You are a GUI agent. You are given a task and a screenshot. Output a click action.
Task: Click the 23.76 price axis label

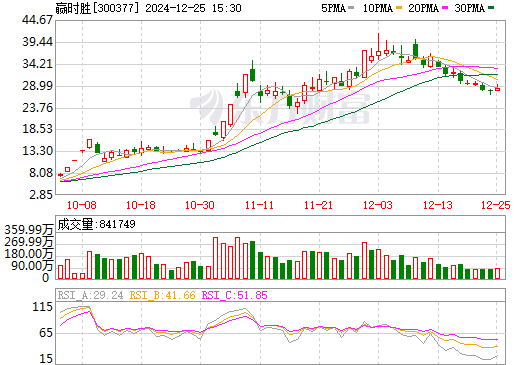37,107
